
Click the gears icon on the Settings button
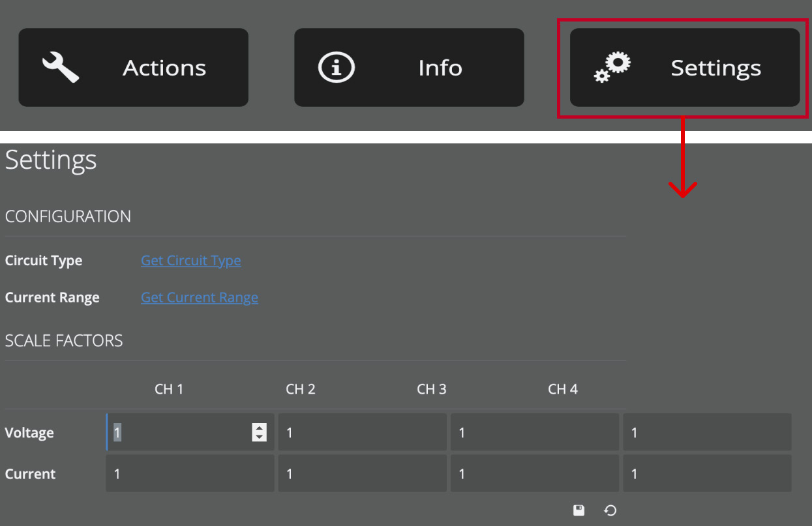point(612,66)
